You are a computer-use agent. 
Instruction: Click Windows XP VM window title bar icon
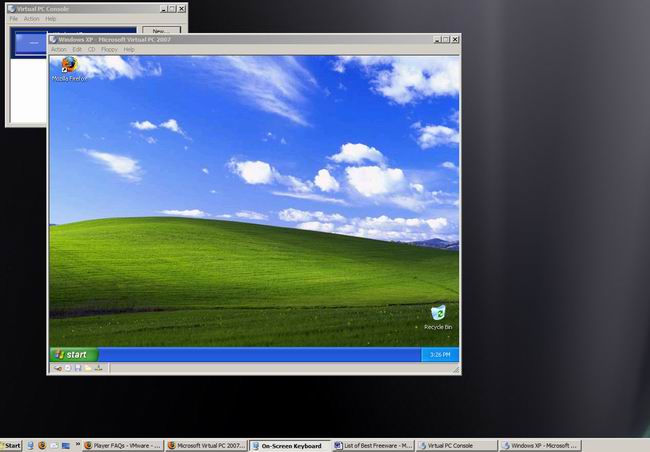tap(53, 39)
